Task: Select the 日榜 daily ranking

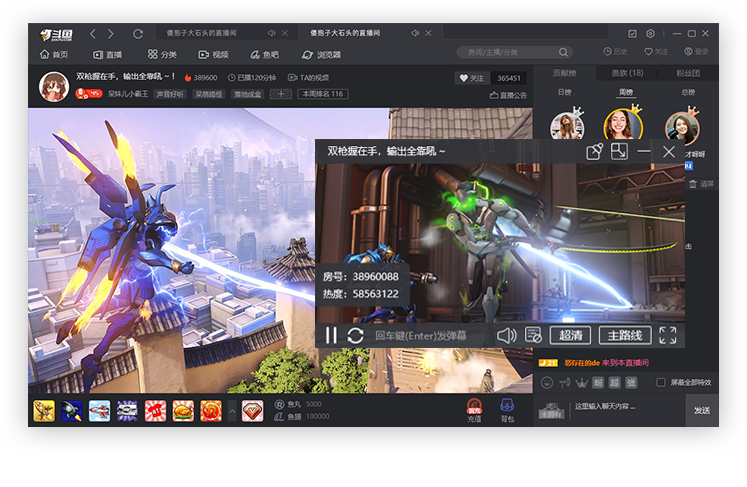Action: [x=565, y=92]
